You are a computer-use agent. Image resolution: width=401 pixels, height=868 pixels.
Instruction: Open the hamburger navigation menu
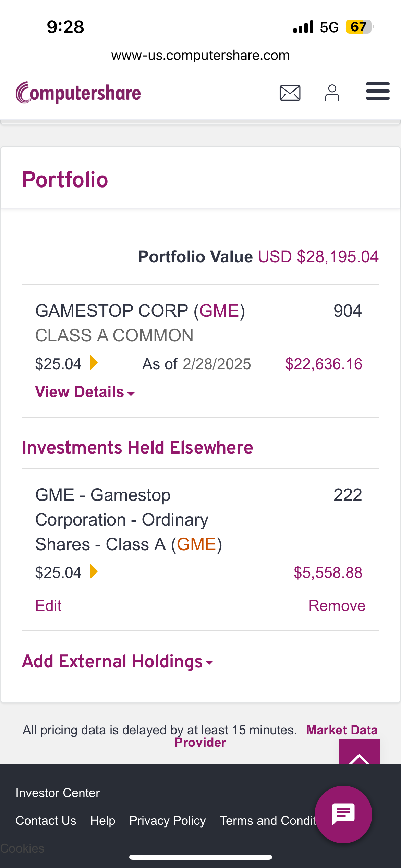(x=378, y=91)
